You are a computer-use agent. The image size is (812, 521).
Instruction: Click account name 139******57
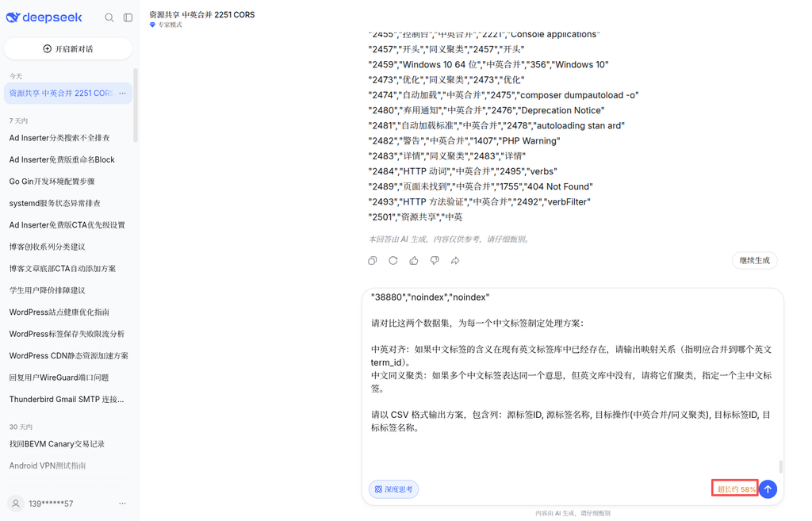coord(51,504)
